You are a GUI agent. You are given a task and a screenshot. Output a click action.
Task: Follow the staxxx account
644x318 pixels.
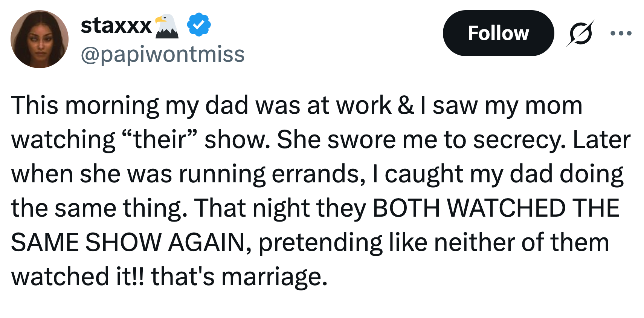(x=498, y=33)
